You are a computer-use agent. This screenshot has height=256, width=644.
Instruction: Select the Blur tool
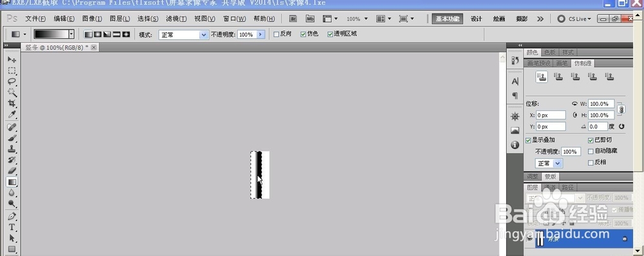(x=12, y=192)
